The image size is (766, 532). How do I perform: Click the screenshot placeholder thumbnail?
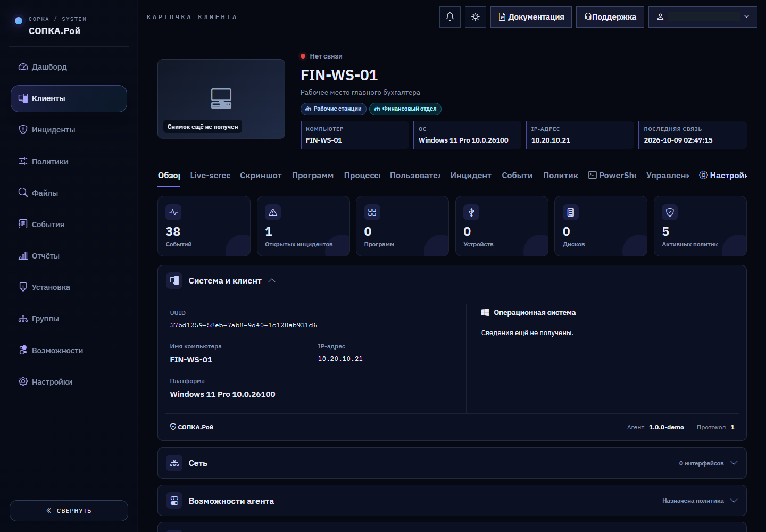point(221,99)
